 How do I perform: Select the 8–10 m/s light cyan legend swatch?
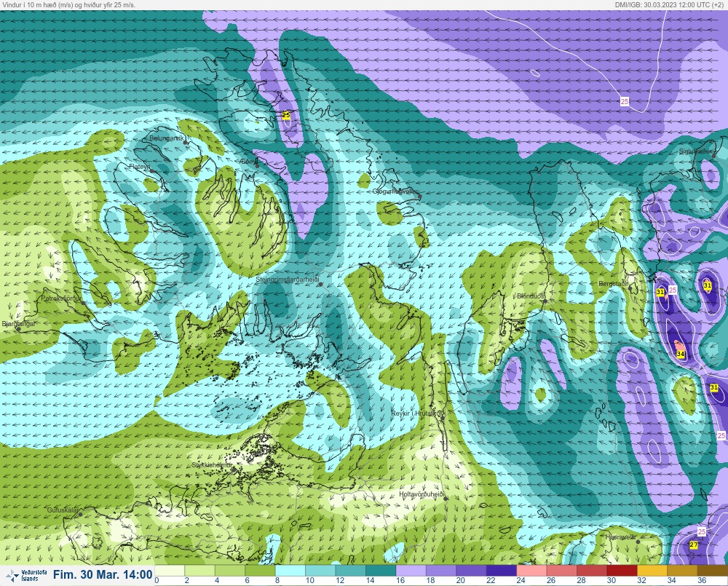click(290, 570)
